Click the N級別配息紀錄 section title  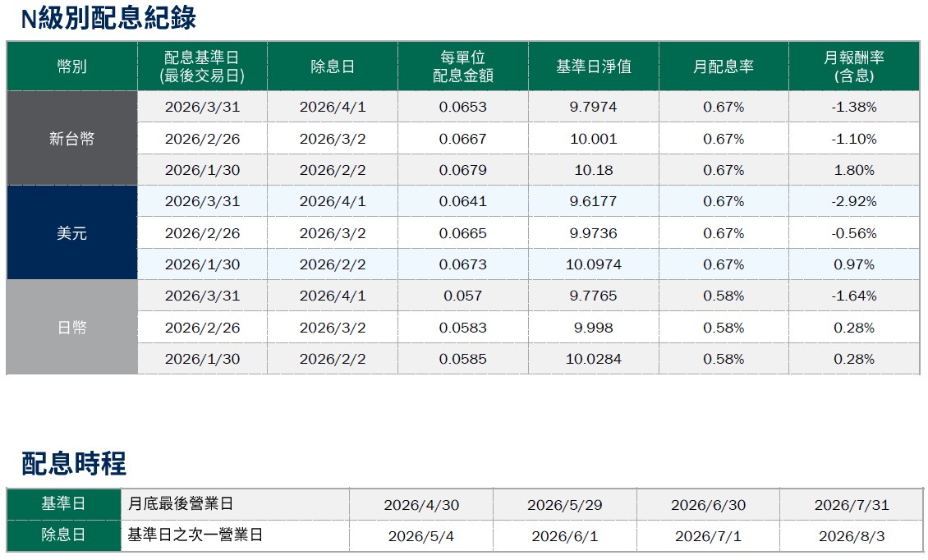pyautogui.click(x=108, y=18)
